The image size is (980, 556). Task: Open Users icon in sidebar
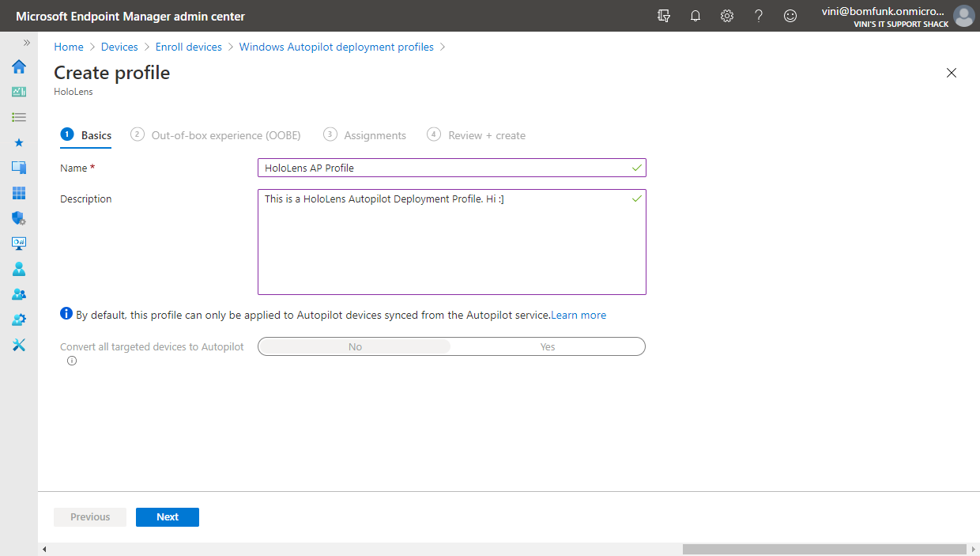pyautogui.click(x=19, y=269)
